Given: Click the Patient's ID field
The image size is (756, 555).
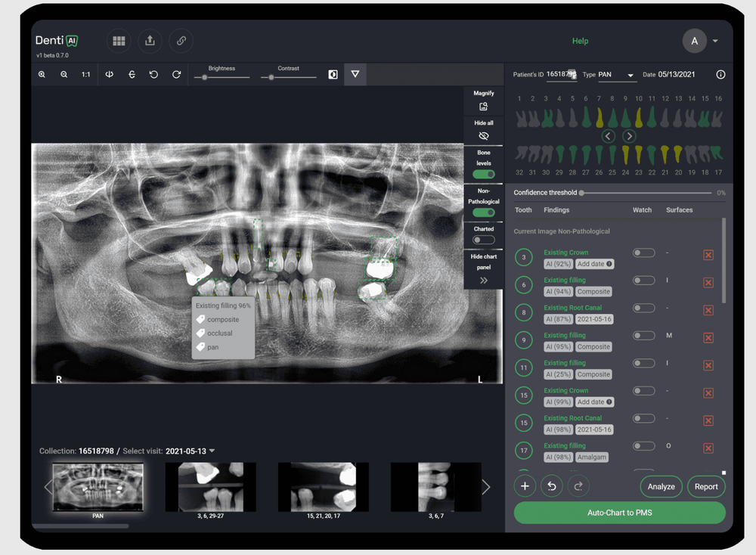Looking at the screenshot, I should (x=562, y=74).
